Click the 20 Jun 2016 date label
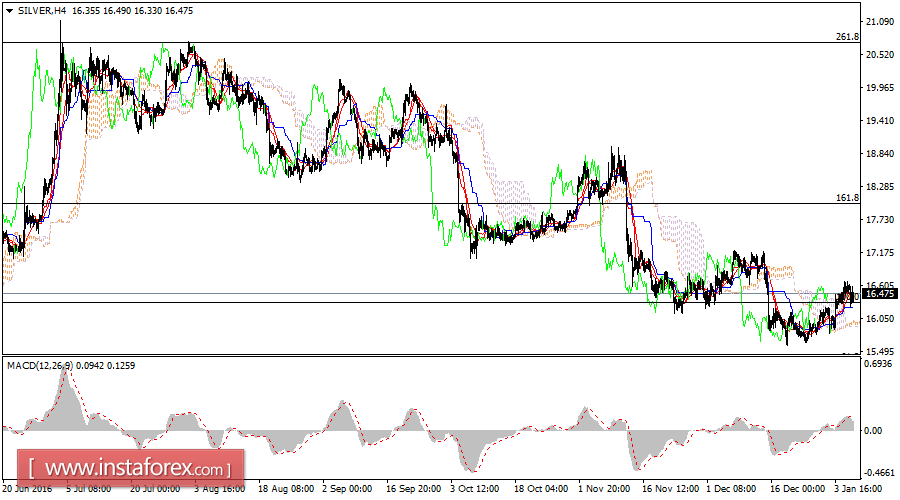 (27, 489)
